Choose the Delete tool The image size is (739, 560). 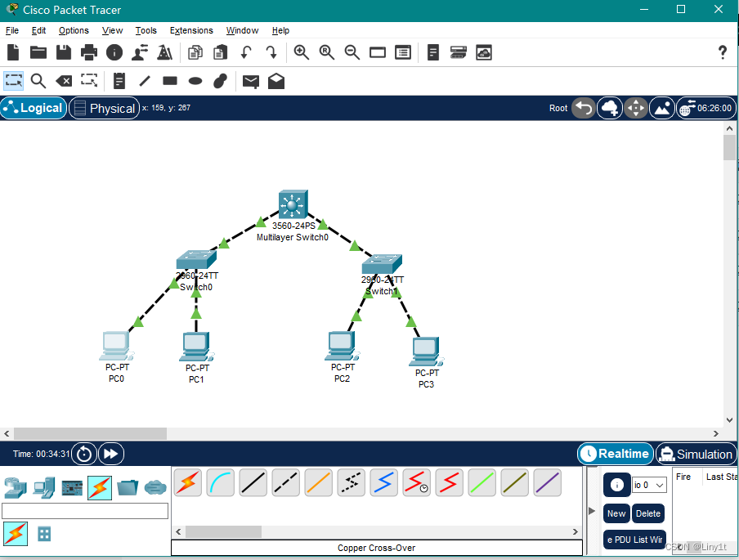64,81
